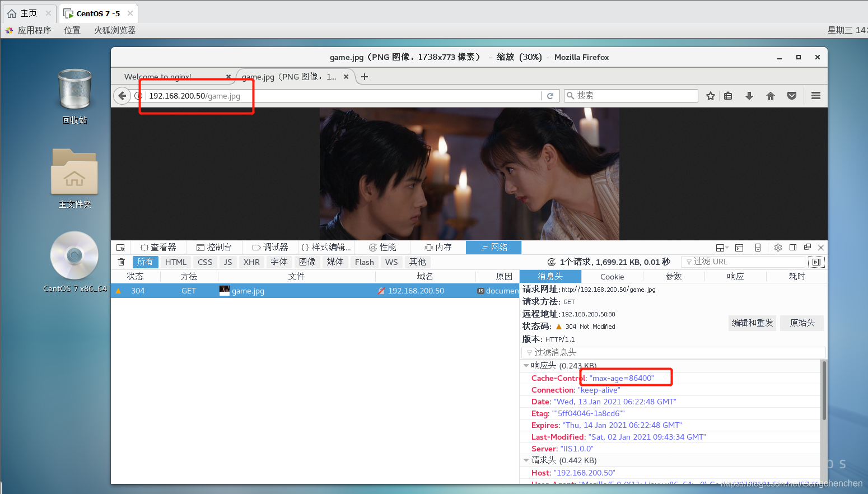Bookmark this page with the star icon
This screenshot has height=494, width=868.
(711, 96)
